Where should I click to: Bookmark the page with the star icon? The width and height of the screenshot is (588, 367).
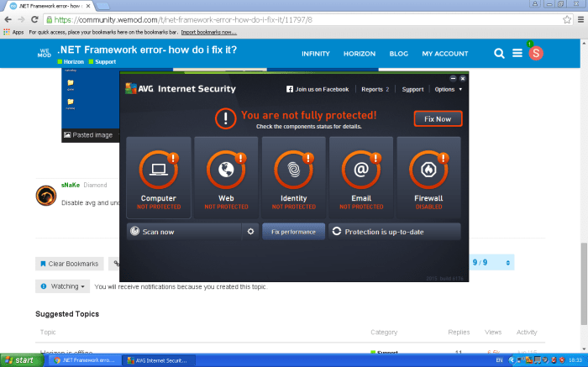[567, 19]
